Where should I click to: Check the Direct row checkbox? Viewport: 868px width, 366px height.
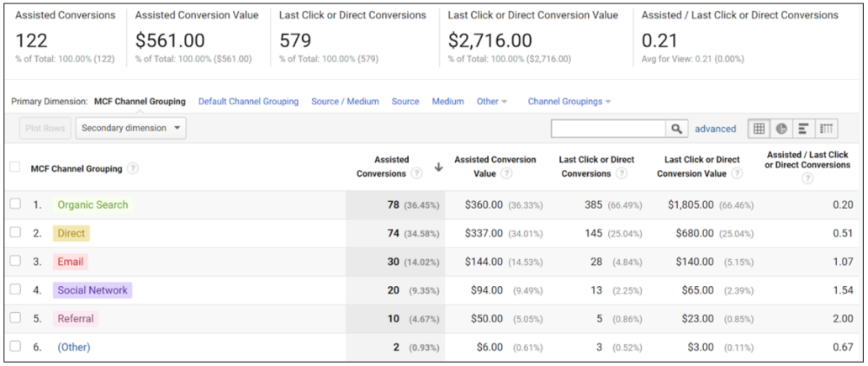[15, 232]
